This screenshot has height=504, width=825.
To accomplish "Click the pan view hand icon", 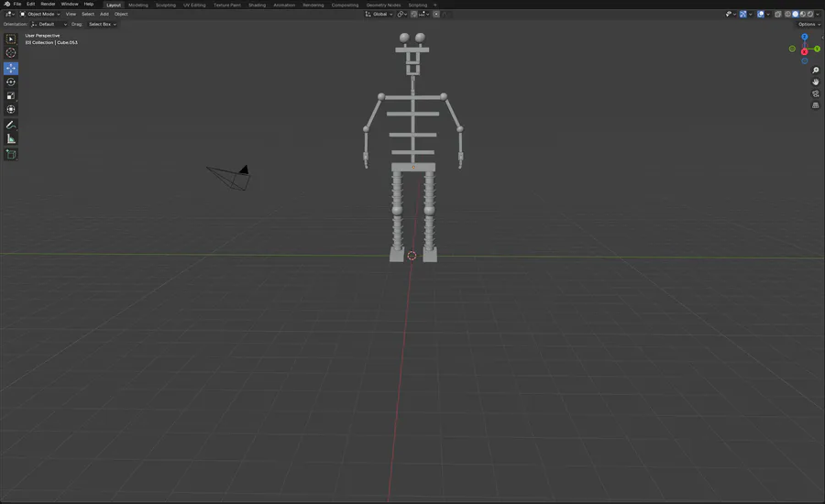I will pyautogui.click(x=816, y=82).
